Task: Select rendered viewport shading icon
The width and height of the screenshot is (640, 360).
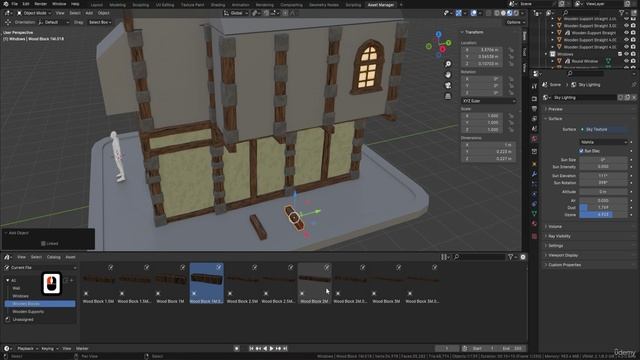Action: click(x=516, y=13)
